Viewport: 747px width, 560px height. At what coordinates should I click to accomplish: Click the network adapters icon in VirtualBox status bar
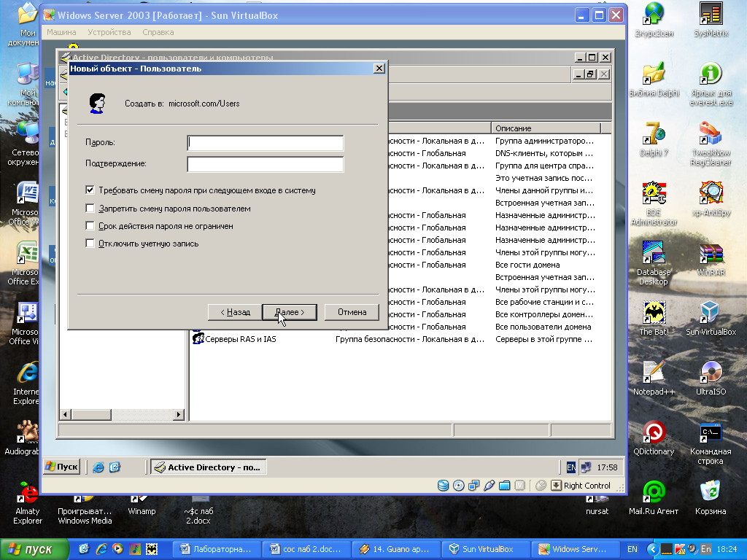tap(473, 485)
